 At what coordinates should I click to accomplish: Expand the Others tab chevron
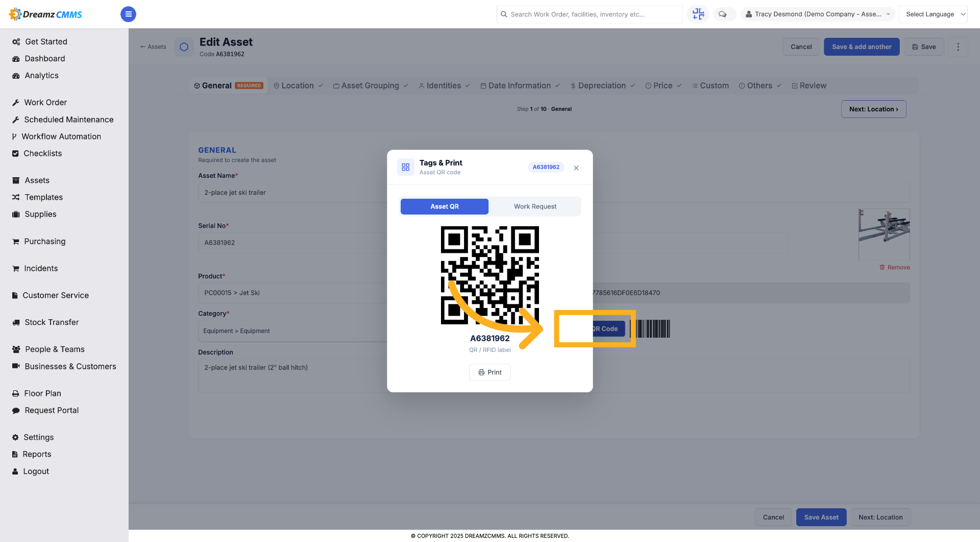(x=779, y=86)
